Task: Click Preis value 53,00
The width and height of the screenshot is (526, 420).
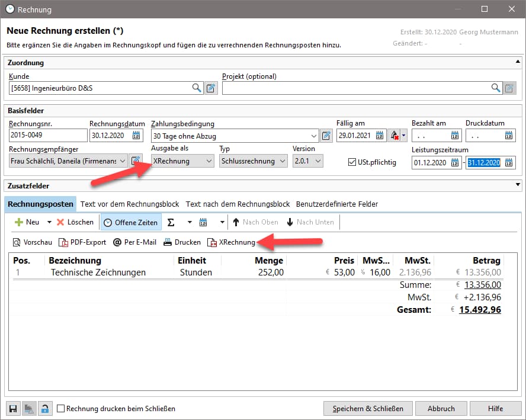Action: (344, 272)
